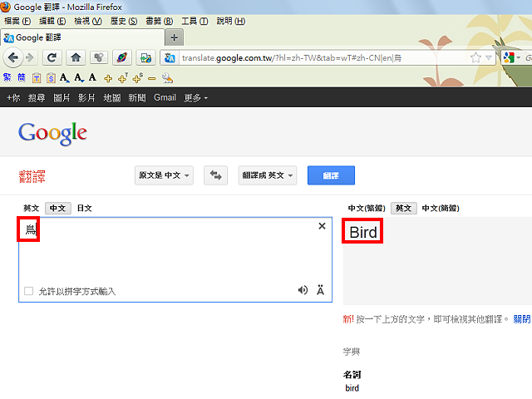Select 中文 as source language
This screenshot has height=399, width=532.
[57, 208]
